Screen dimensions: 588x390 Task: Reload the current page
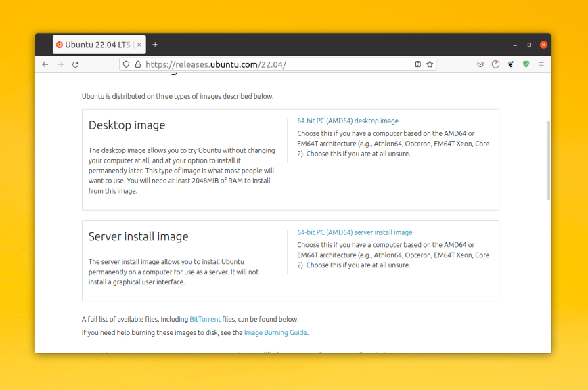click(x=75, y=64)
